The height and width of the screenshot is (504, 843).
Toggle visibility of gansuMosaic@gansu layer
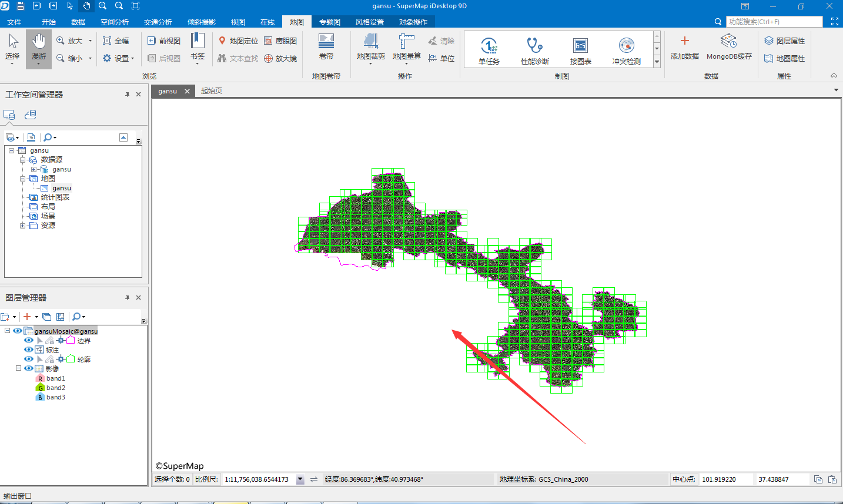point(18,331)
